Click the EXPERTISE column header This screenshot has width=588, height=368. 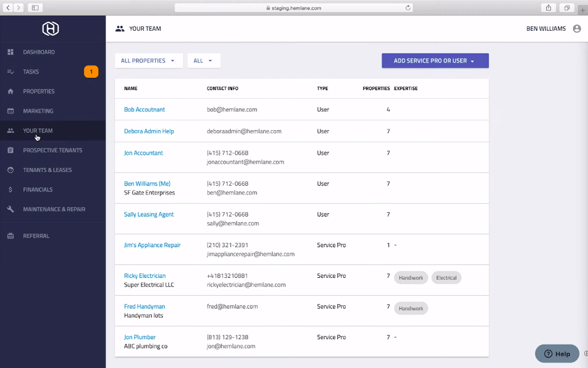405,88
